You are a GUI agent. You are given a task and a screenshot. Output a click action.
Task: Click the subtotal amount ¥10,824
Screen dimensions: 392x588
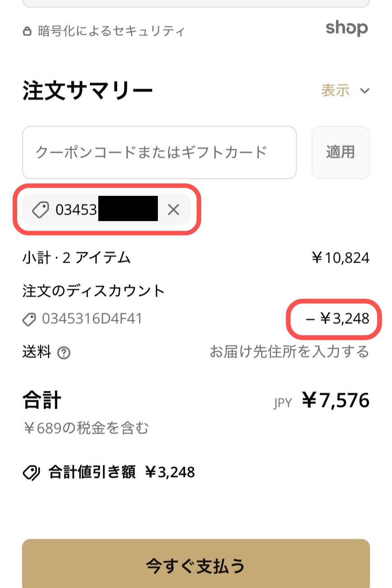click(x=341, y=258)
